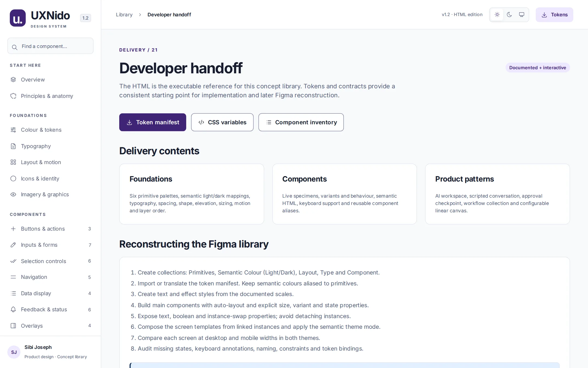Viewport: 588px width, 368px height.
Task: Click the 1.2 version badge
Action: point(85,18)
